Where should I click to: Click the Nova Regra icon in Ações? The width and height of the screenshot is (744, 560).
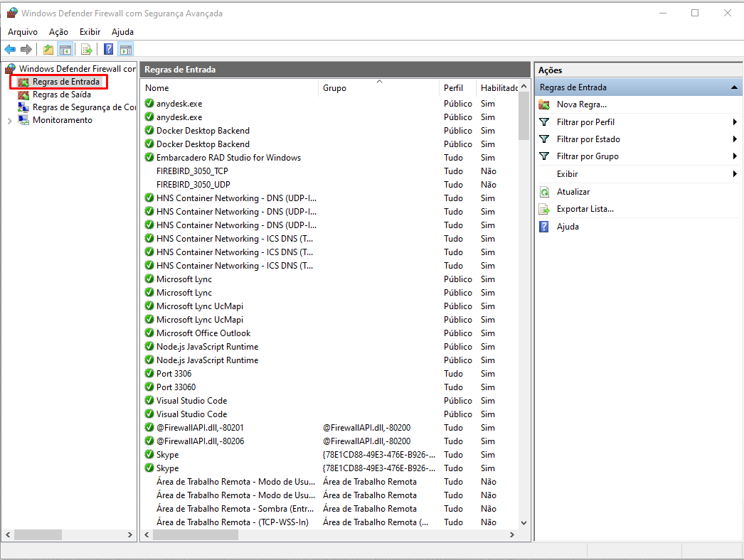pos(544,104)
